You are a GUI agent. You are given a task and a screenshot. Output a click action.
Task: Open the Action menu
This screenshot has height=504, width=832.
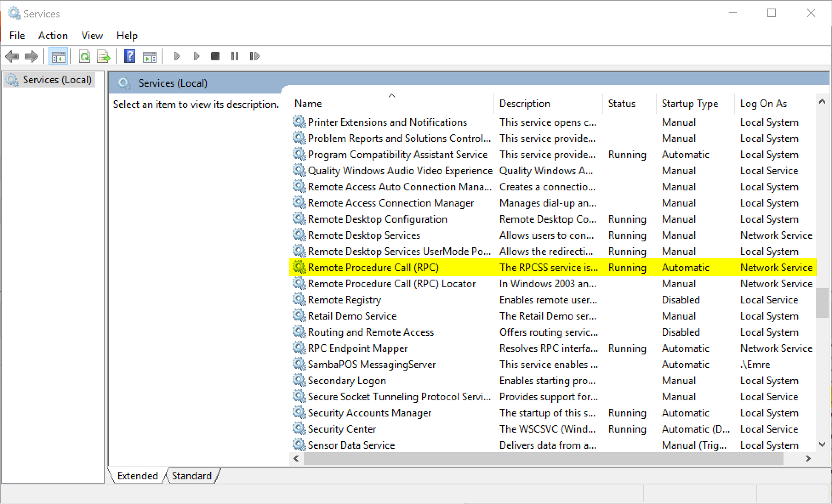coord(53,36)
